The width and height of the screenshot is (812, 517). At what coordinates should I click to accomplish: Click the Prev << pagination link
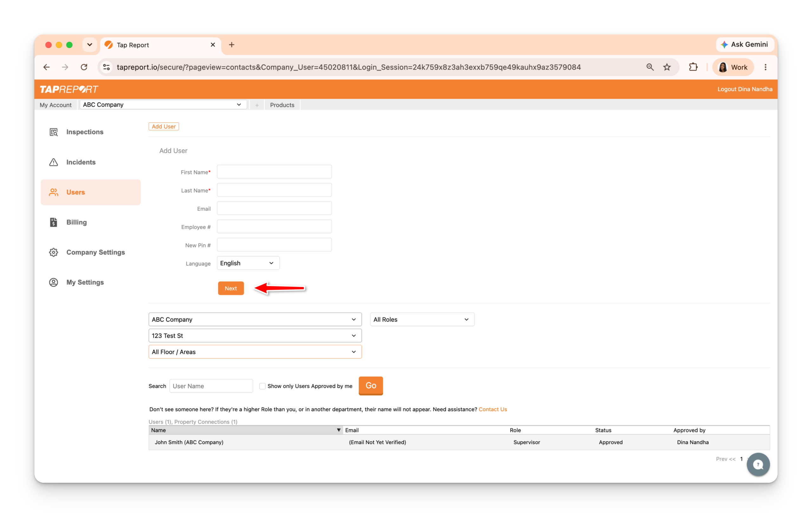click(x=726, y=459)
